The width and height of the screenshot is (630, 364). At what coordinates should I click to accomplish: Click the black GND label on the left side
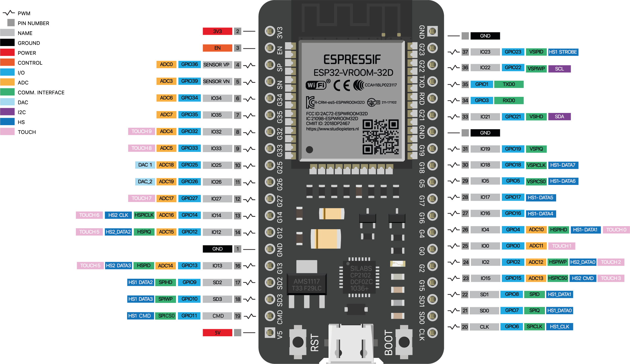(x=217, y=249)
